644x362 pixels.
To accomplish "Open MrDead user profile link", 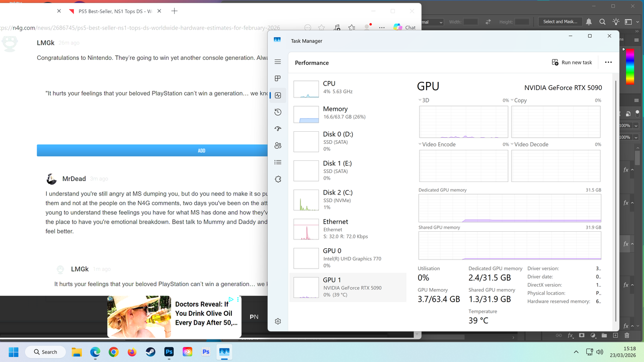I will (73, 178).
